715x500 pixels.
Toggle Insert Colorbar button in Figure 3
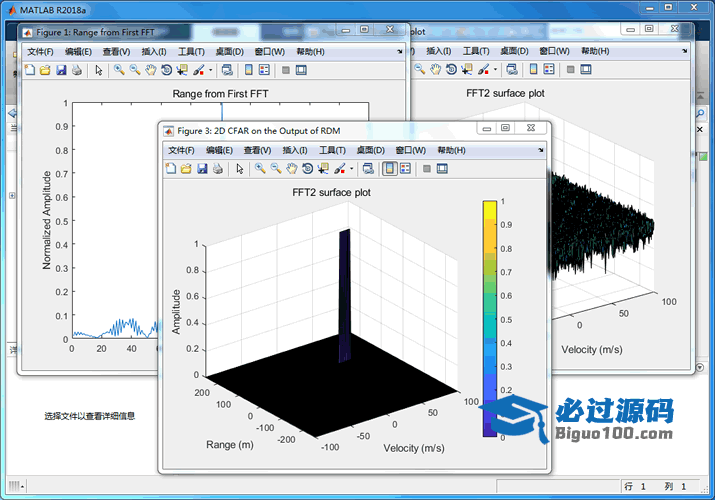(389, 168)
